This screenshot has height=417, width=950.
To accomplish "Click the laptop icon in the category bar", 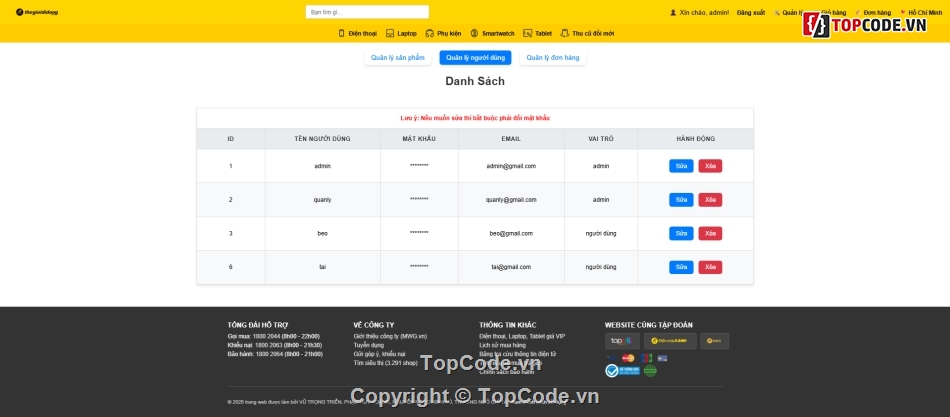I will click(x=390, y=33).
